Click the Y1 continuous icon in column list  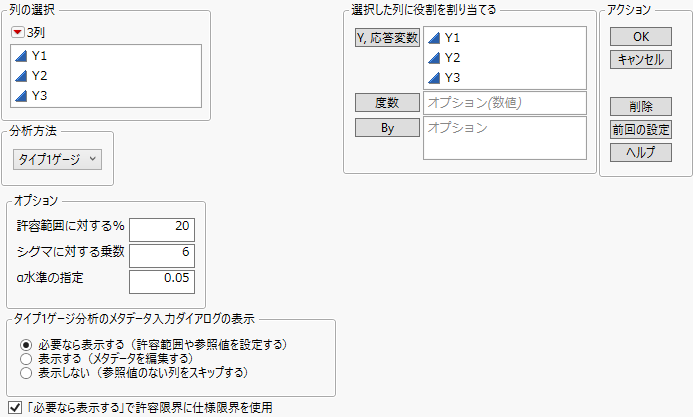[x=23, y=57]
